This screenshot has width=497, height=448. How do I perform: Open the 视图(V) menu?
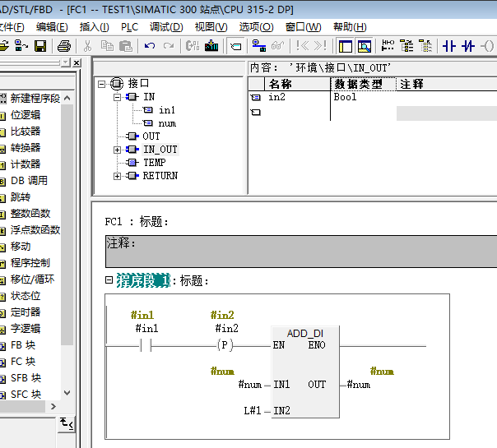(x=211, y=27)
